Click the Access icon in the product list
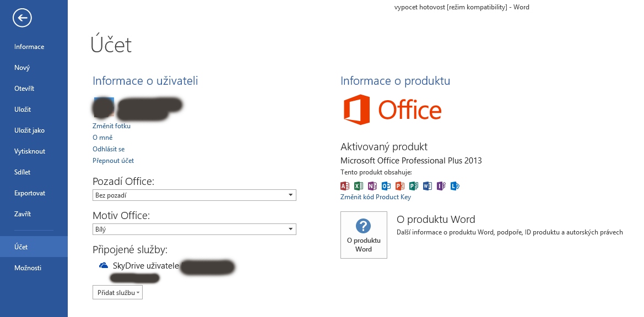The height and width of the screenshot is (317, 644). pos(345,186)
